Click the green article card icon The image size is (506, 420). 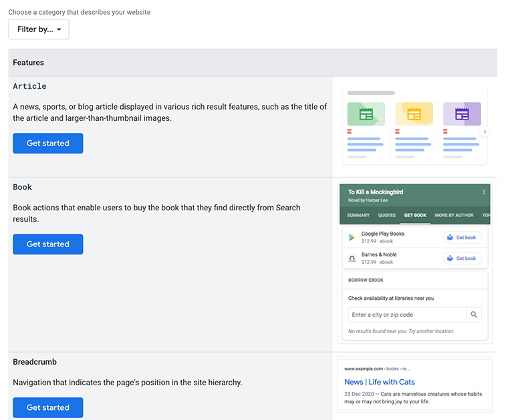pos(366,114)
